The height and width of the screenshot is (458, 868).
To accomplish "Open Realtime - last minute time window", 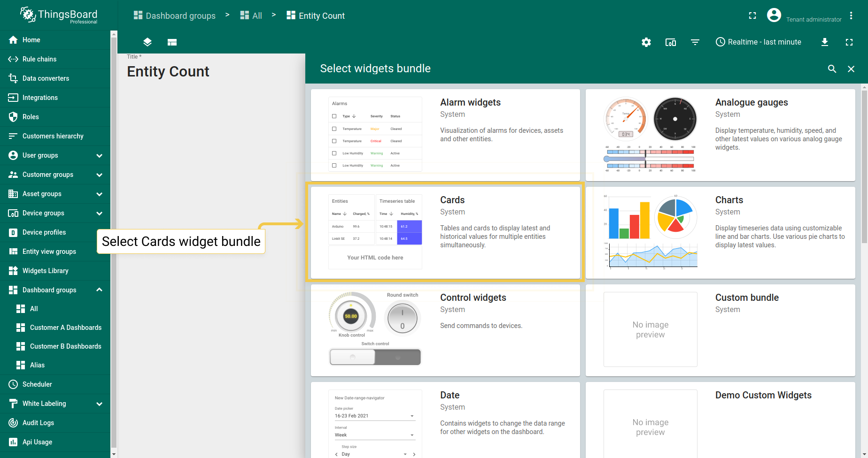I will tap(759, 42).
